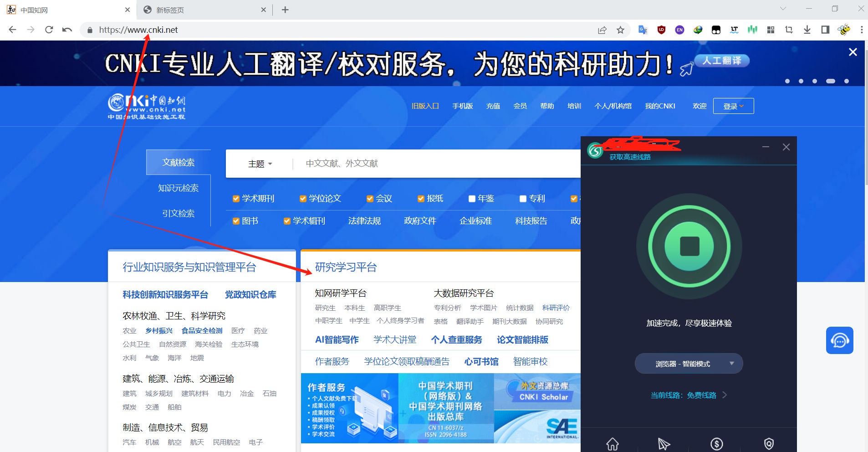Toggle the browser side panel icon

tap(825, 30)
